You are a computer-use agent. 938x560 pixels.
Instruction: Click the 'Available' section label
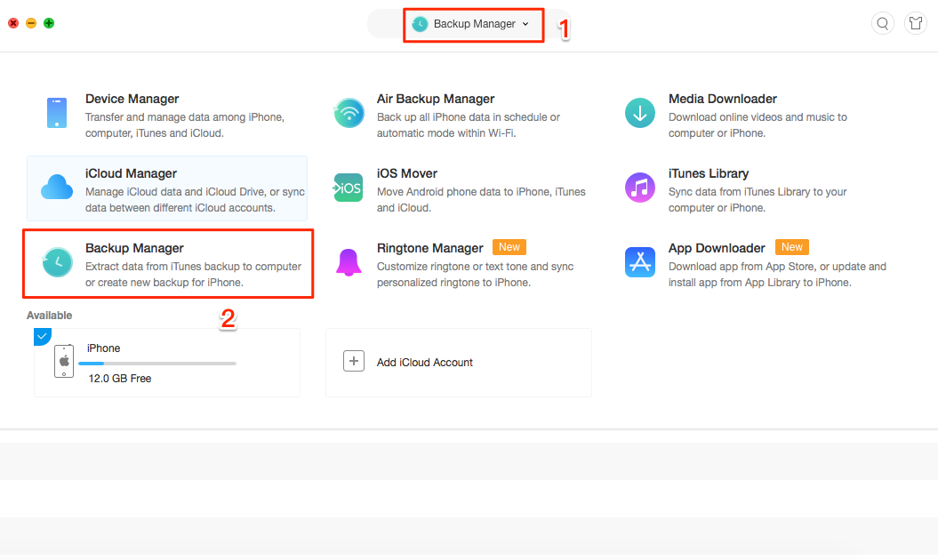tap(49, 316)
